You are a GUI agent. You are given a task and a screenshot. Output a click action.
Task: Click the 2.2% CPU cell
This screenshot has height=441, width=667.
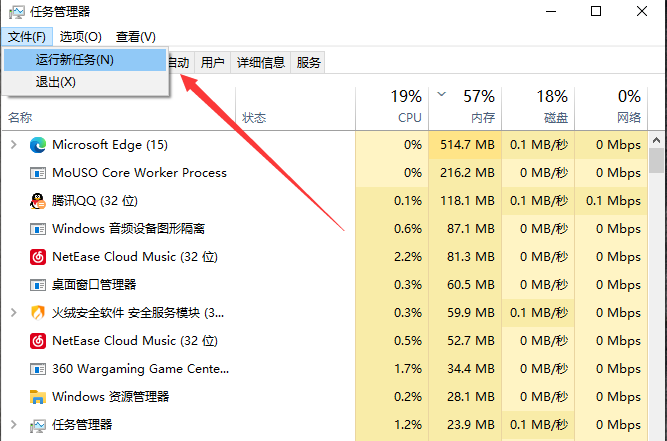click(392, 257)
